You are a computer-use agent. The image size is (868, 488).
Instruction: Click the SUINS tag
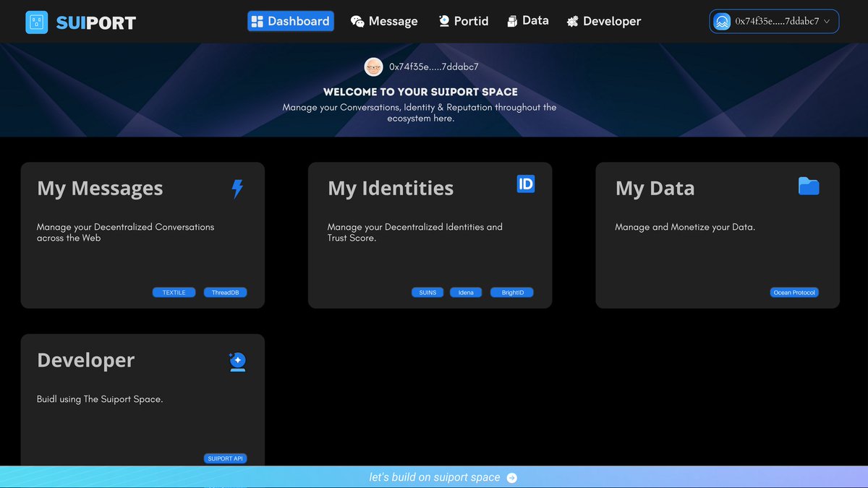427,293
